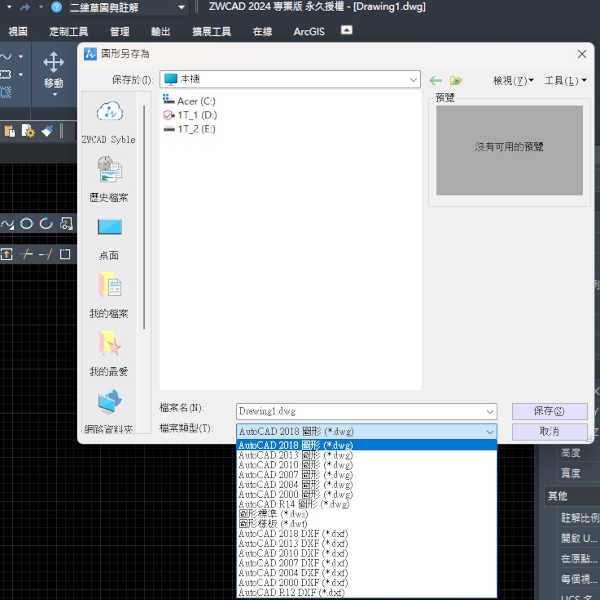
Task: Select the arc draw tool icon
Action: (x=46, y=223)
